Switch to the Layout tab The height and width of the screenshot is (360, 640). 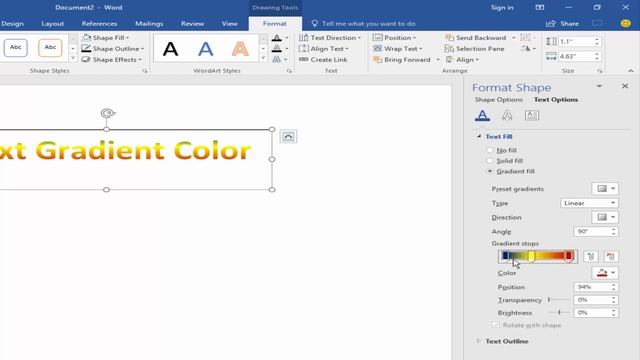coord(53,24)
